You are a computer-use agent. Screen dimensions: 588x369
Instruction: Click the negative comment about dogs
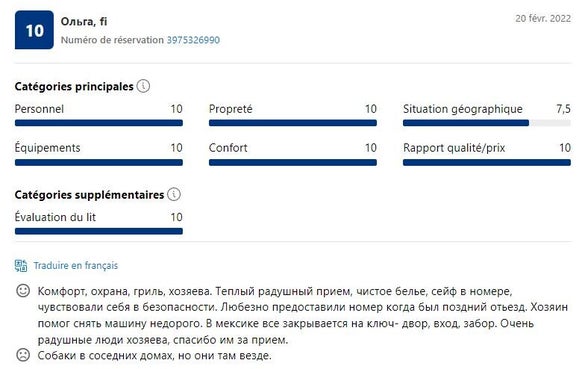[154, 355]
